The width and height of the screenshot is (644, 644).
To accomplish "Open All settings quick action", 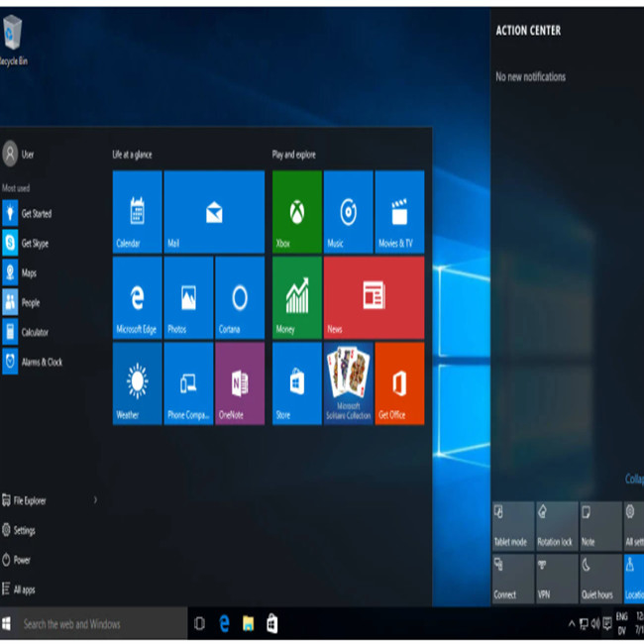I will pyautogui.click(x=634, y=526).
